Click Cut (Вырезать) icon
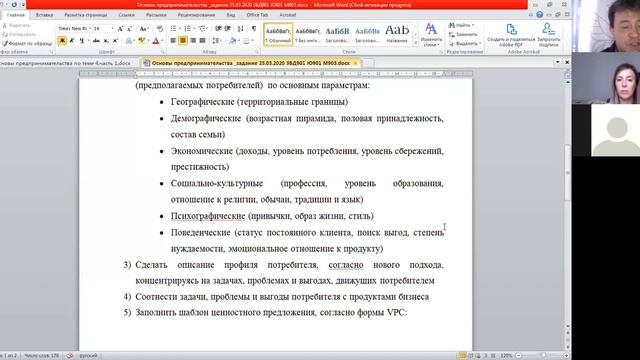 pos(16,25)
